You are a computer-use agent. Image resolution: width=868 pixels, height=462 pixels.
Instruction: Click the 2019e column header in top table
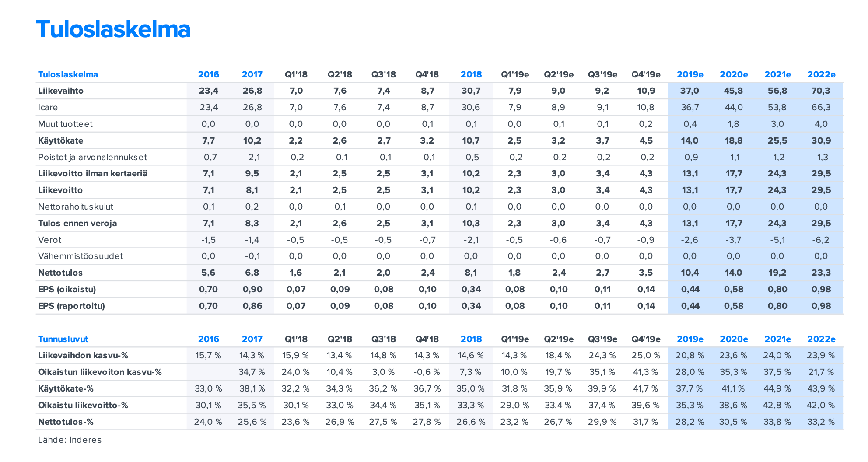[690, 74]
